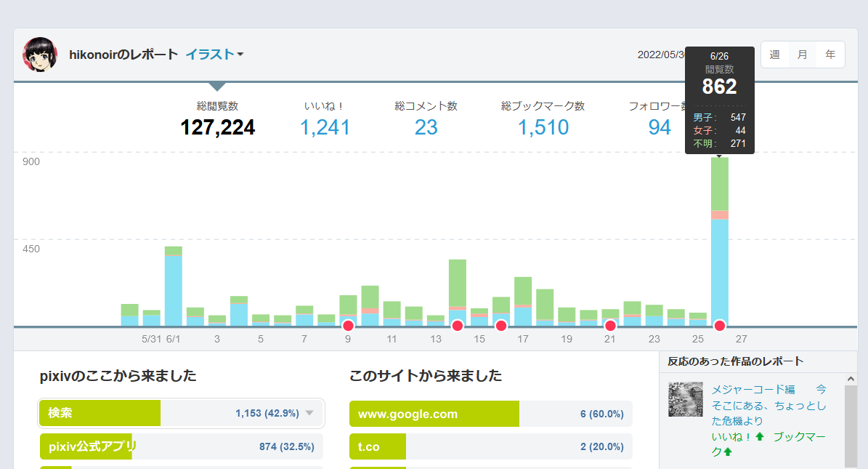Screen dimensions: 868x469
Task: Click the このサイトから来ました heading
Action: point(425,376)
